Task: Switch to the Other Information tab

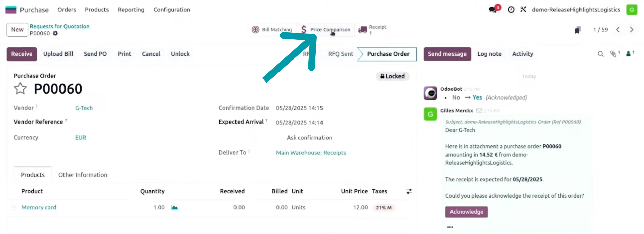Action: 83,175
